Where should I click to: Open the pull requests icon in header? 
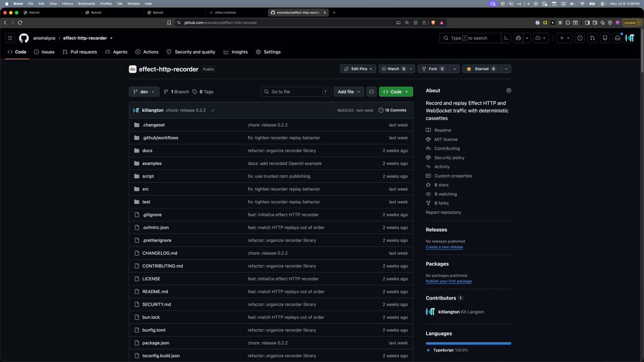[x=592, y=38]
